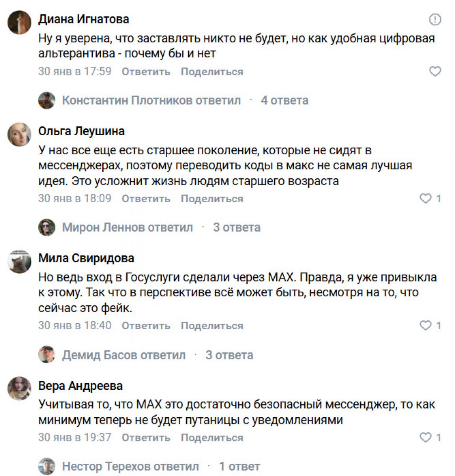Open Диана Игнатова's profile avatar
The image size is (455, 476).
tap(19, 22)
